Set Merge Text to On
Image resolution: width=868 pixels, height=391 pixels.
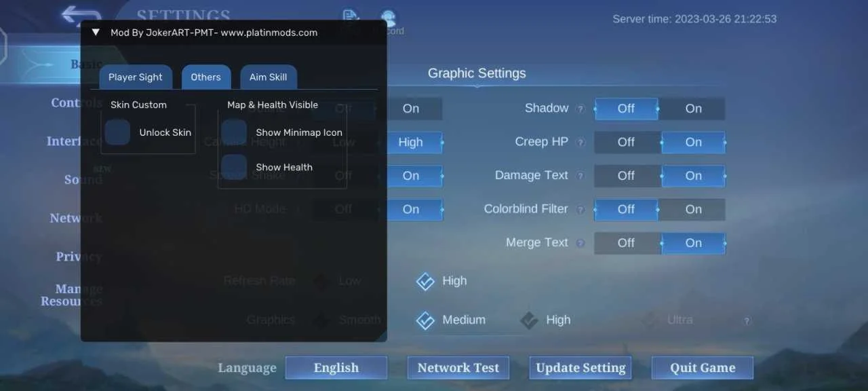[x=693, y=243]
